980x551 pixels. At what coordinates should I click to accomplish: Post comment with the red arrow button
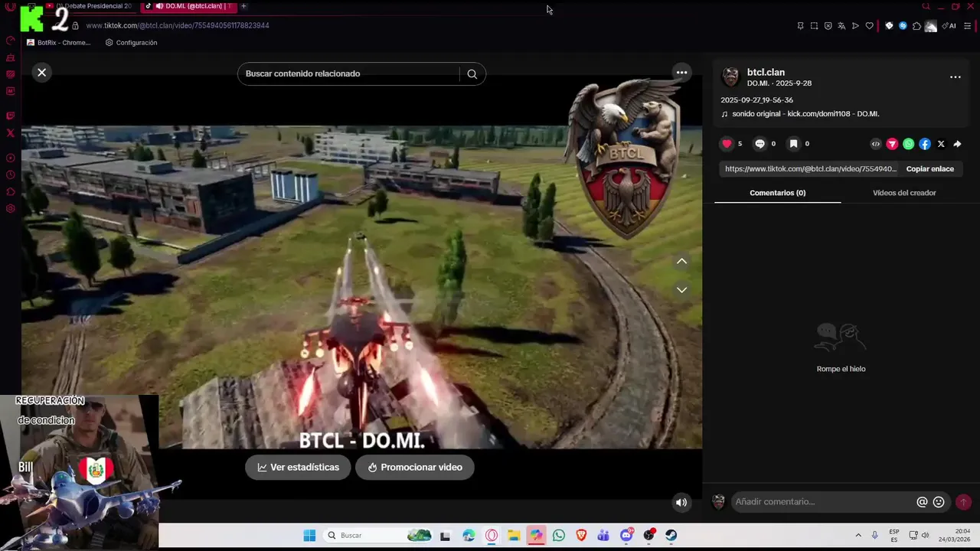click(963, 502)
